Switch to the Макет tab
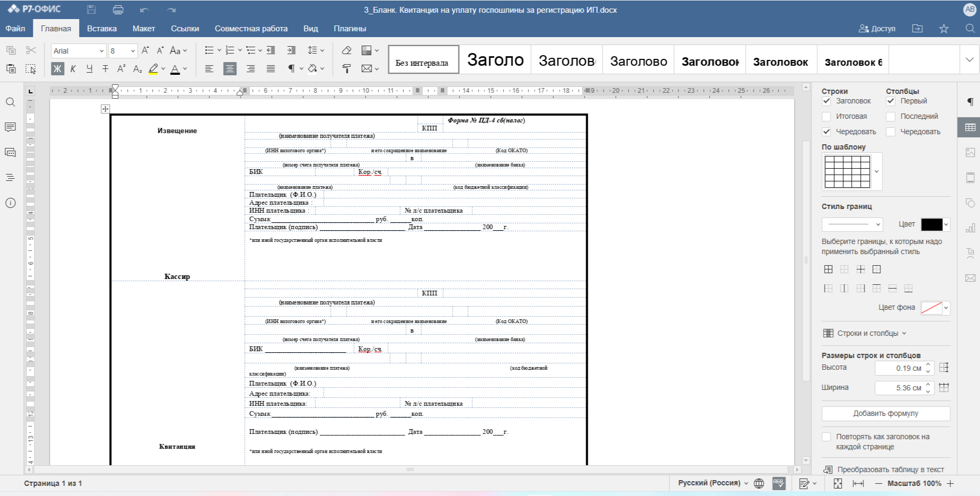The width and height of the screenshot is (980, 496). pyautogui.click(x=144, y=29)
